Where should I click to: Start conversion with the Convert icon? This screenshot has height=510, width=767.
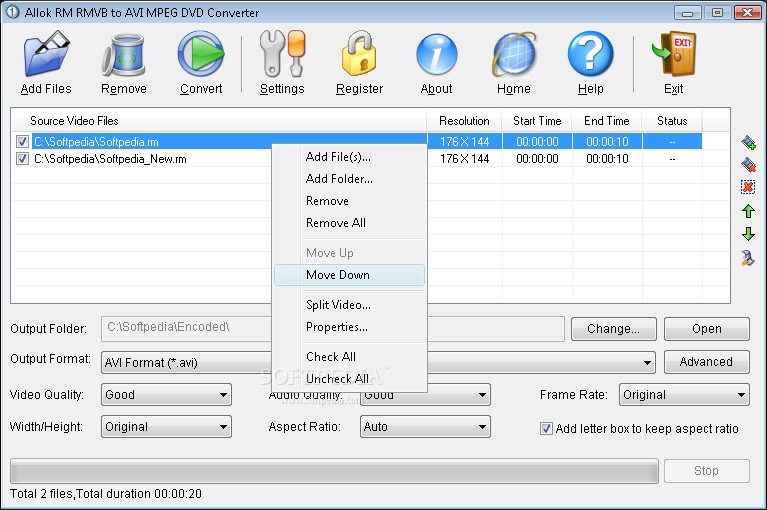201,54
